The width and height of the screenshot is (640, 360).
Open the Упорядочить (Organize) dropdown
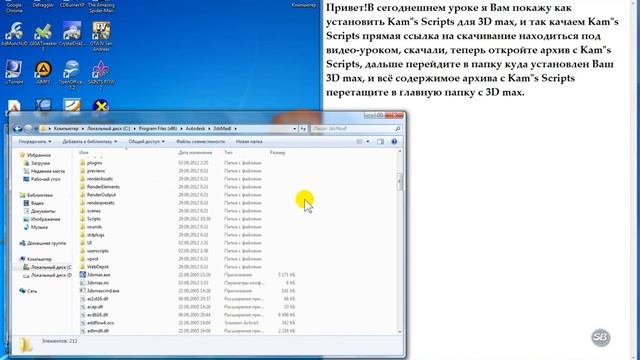point(35,142)
